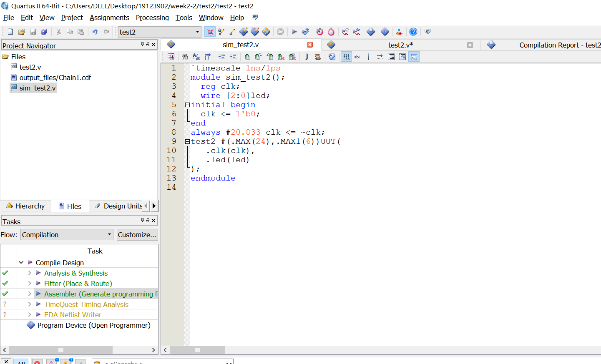
Task: Click the Tasks scrollbar left arrow
Action: point(4,350)
